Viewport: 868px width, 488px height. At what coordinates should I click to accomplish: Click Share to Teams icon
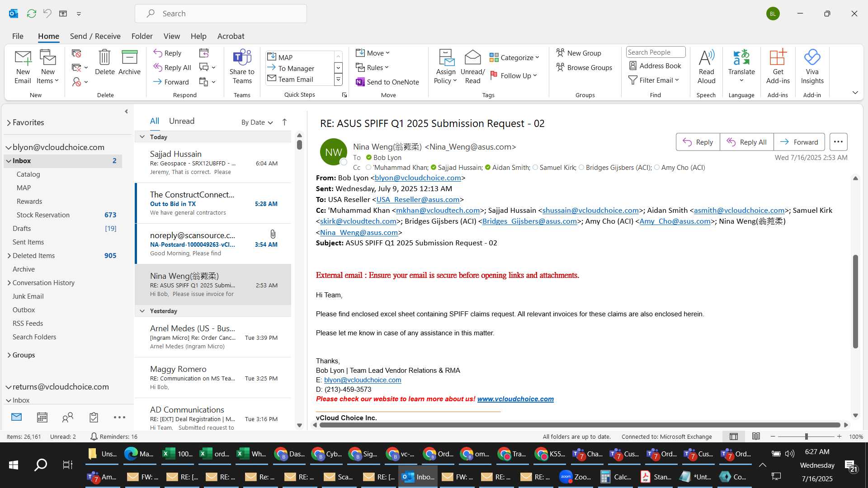pos(242,67)
